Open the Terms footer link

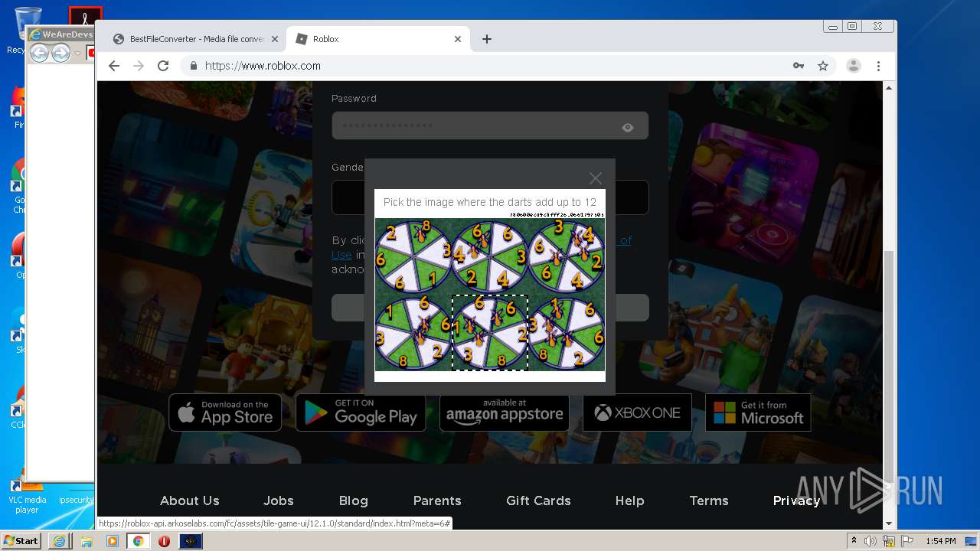709,500
